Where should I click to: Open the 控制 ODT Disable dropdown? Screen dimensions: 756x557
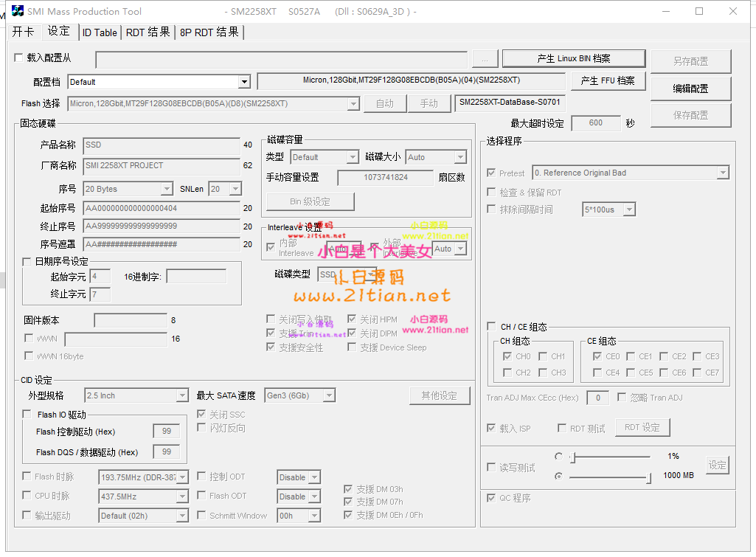314,477
